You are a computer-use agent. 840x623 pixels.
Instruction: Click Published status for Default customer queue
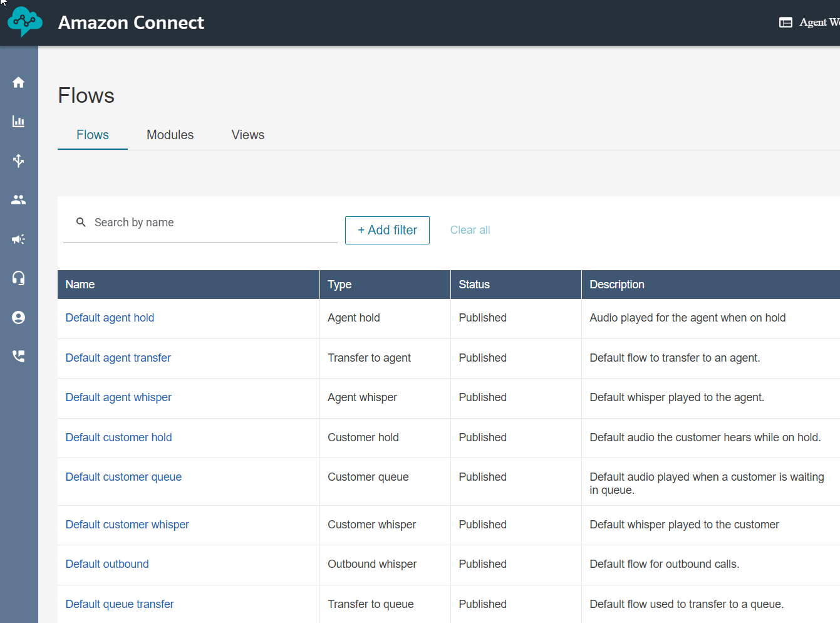482,477
